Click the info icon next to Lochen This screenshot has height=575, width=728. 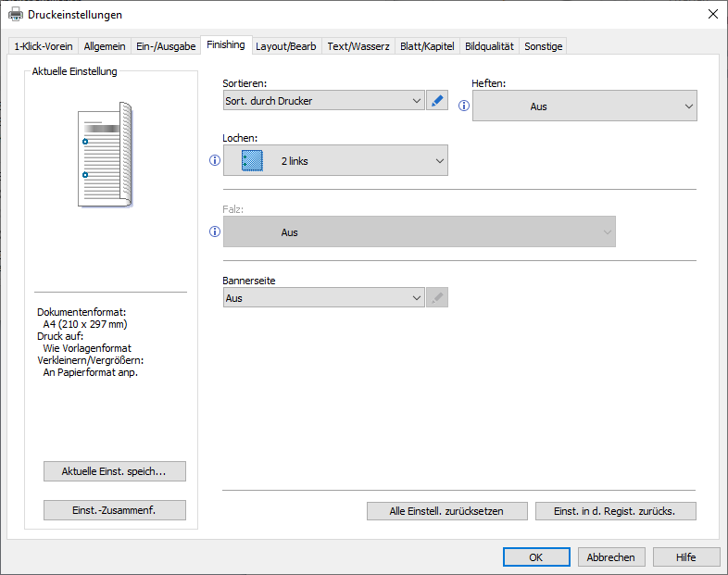215,160
